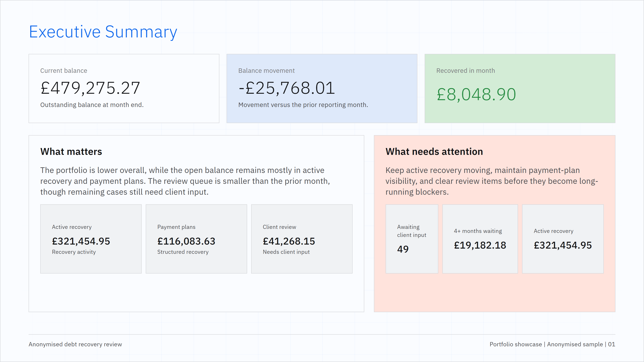Open the Awaiting client input tile
The height and width of the screenshot is (362, 644).
pyautogui.click(x=412, y=239)
